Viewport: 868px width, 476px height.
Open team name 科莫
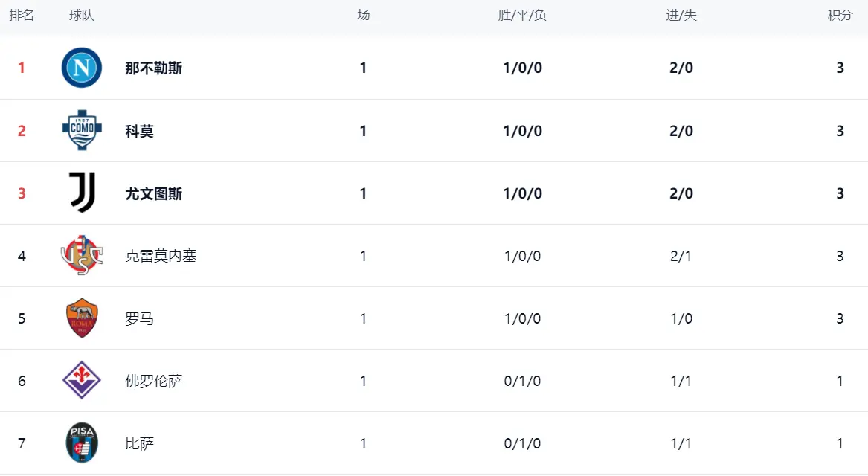click(140, 132)
